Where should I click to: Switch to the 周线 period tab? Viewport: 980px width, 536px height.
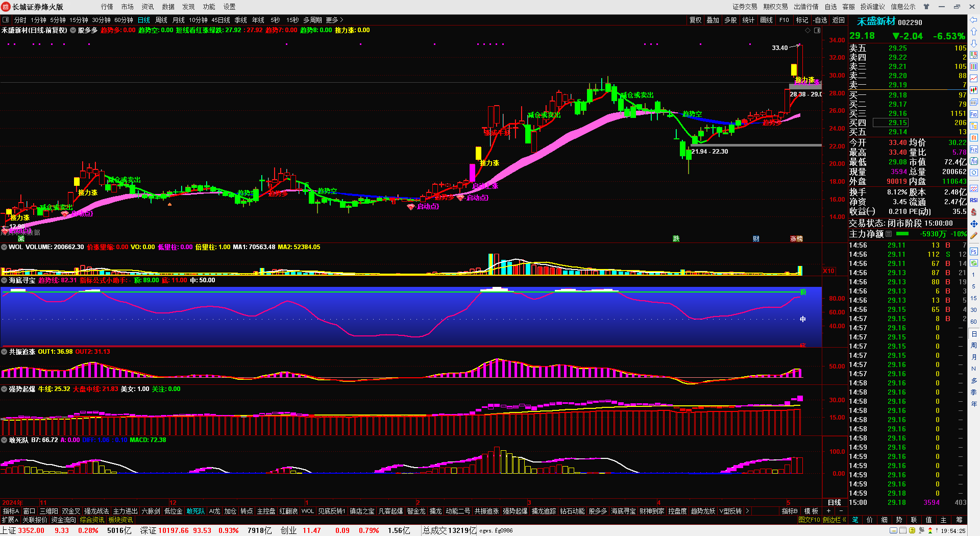tap(161, 20)
